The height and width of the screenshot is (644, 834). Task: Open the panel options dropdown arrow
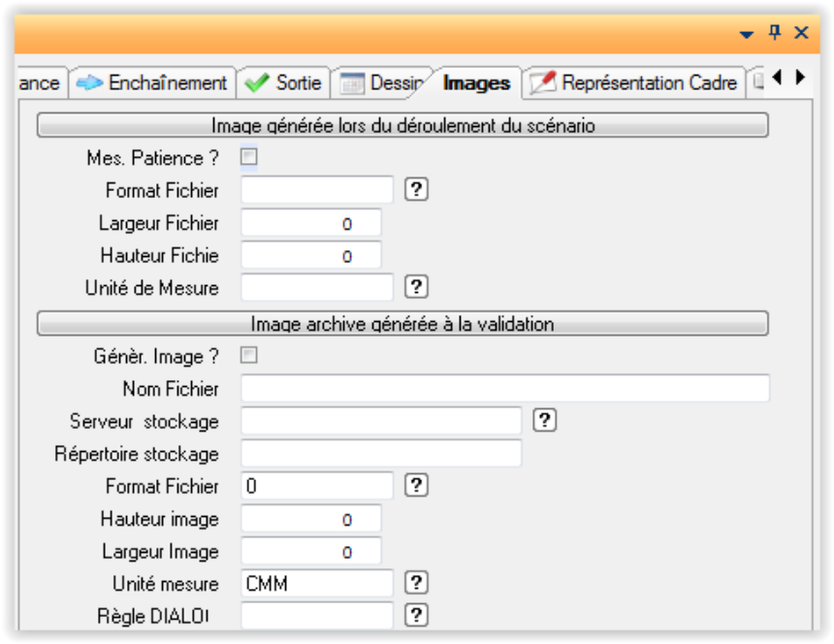pyautogui.click(x=746, y=34)
